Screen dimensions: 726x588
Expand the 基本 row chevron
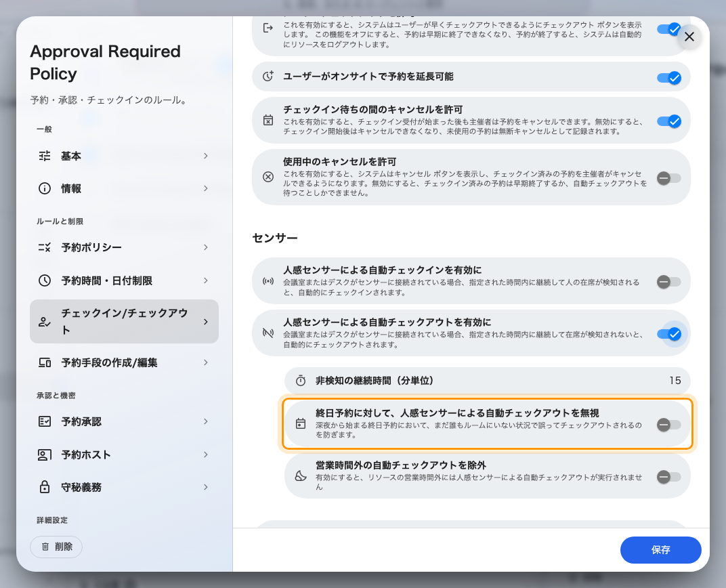point(206,156)
